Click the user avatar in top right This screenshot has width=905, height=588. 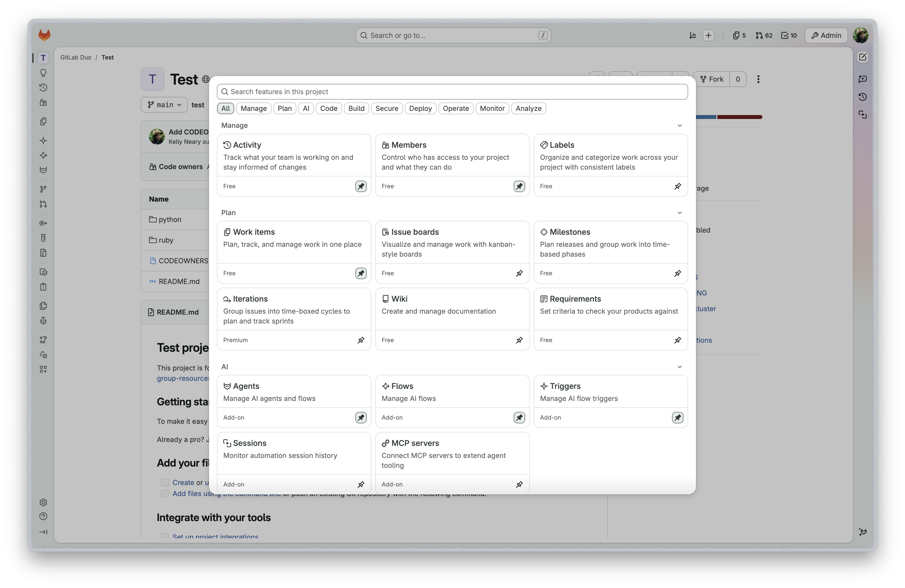click(x=860, y=35)
